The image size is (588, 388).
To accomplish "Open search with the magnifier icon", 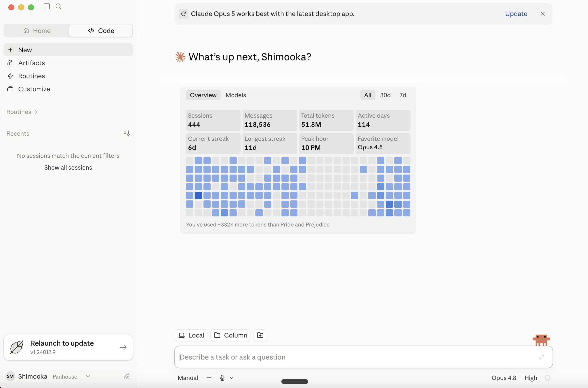I will (59, 6).
